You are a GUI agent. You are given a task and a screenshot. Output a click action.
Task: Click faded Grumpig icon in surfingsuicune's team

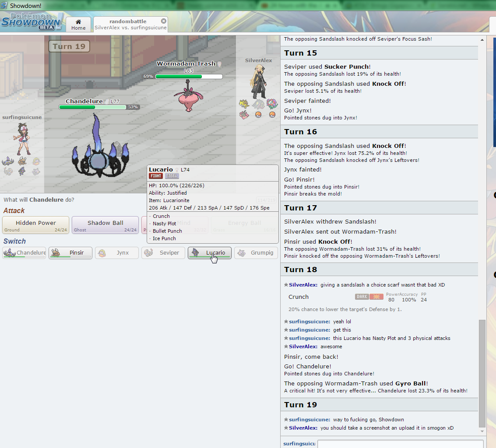click(36, 171)
